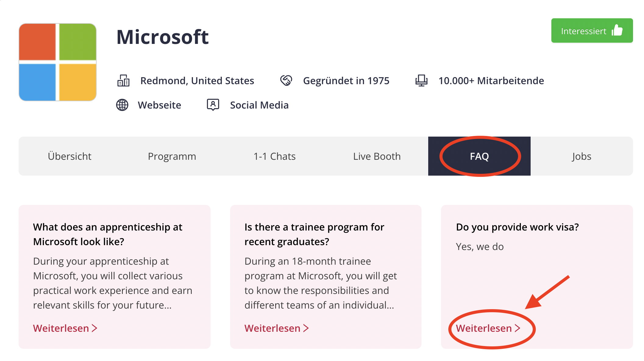Click the Social Media person icon
Screen dimensions: 644x361
tap(213, 105)
